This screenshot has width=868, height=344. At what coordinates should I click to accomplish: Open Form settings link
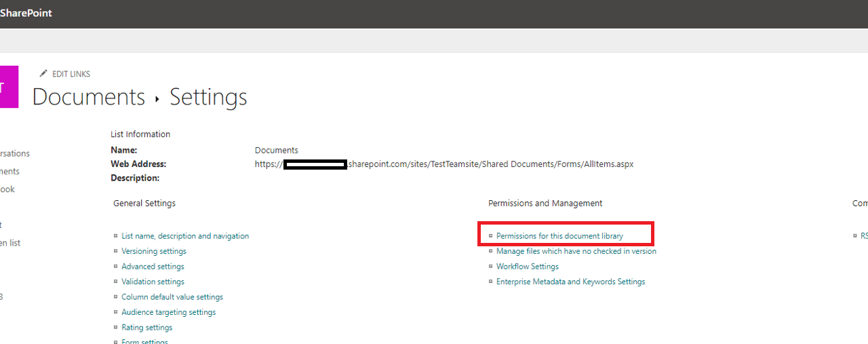(144, 341)
